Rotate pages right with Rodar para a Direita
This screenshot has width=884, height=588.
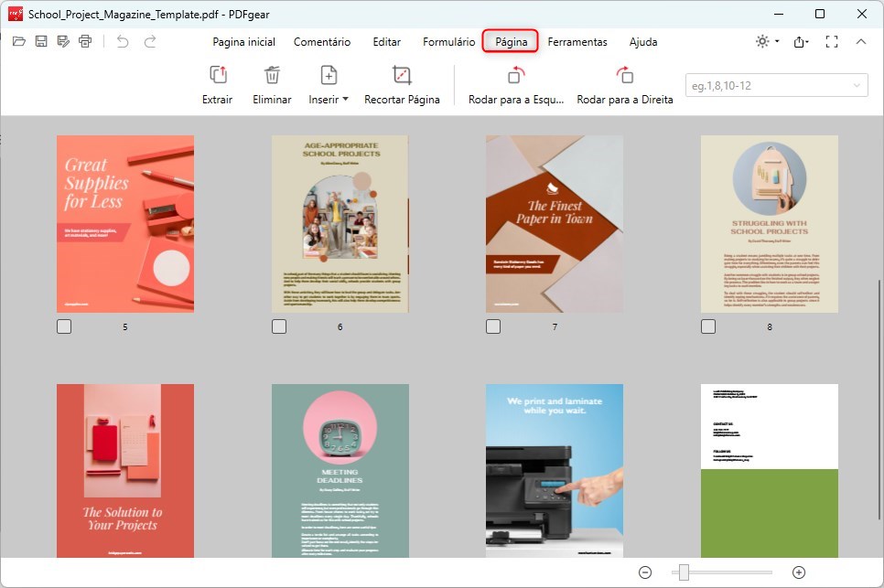coord(624,76)
